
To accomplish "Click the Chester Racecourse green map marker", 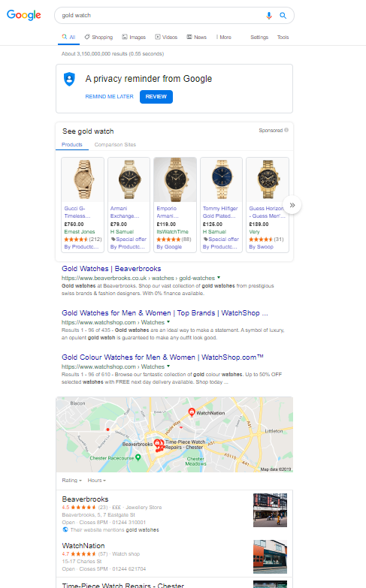I will (138, 457).
